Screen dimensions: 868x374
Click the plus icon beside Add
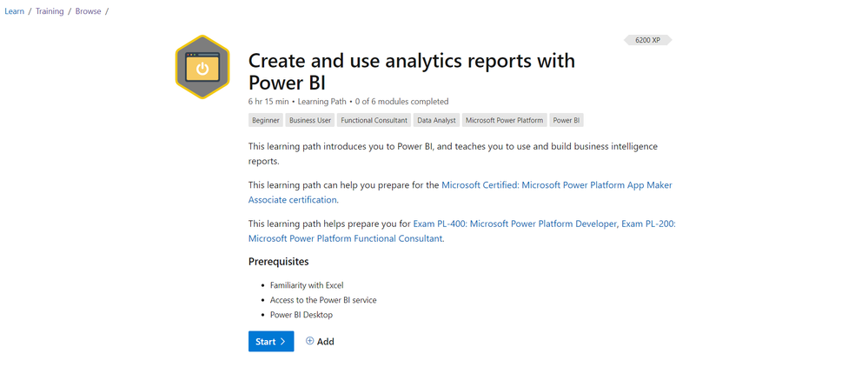pyautogui.click(x=309, y=341)
